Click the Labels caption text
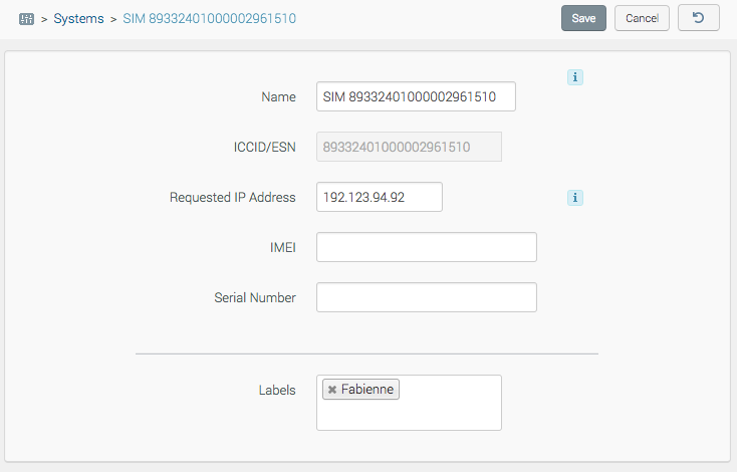Screen dimensions: 737x472 click(276, 390)
